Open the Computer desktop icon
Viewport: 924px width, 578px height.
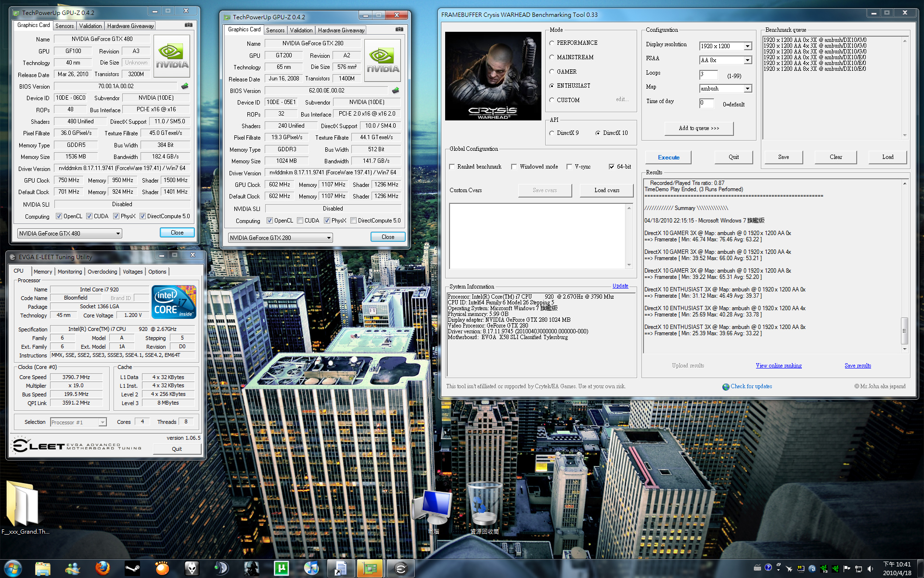(434, 512)
